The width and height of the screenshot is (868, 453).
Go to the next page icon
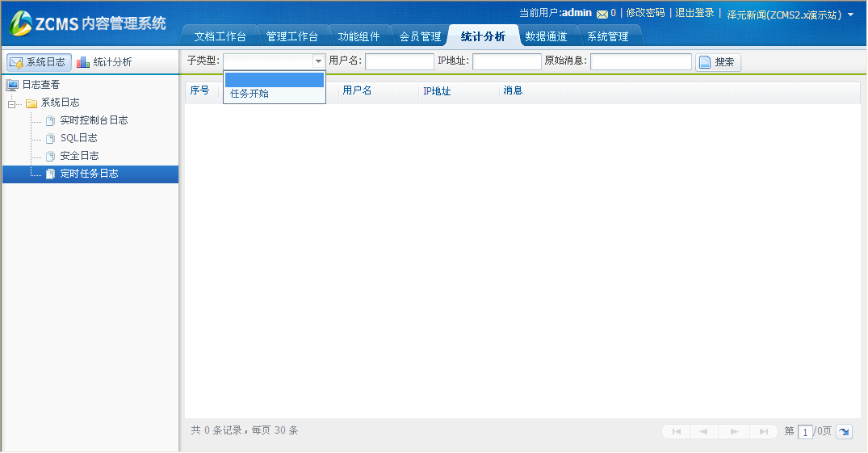pyautogui.click(x=734, y=432)
